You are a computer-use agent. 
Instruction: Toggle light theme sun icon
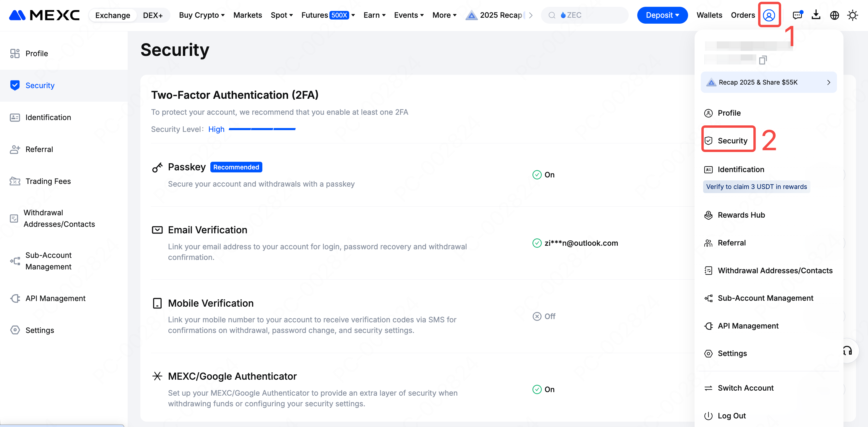[853, 15]
